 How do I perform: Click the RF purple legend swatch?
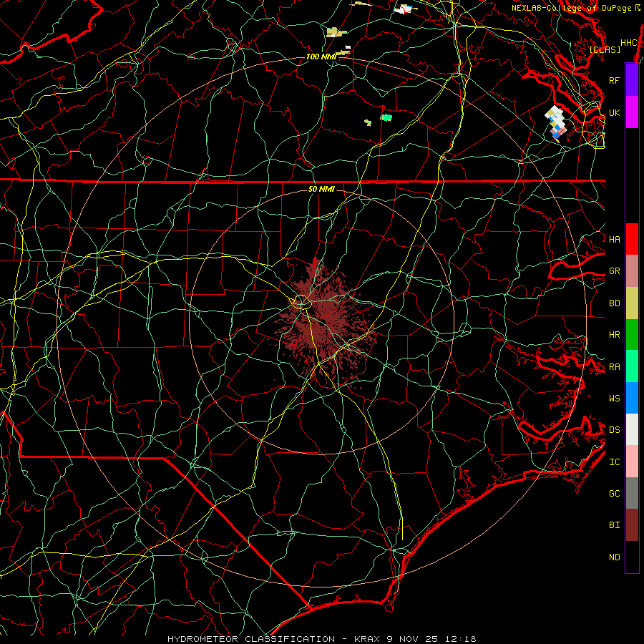point(632,80)
